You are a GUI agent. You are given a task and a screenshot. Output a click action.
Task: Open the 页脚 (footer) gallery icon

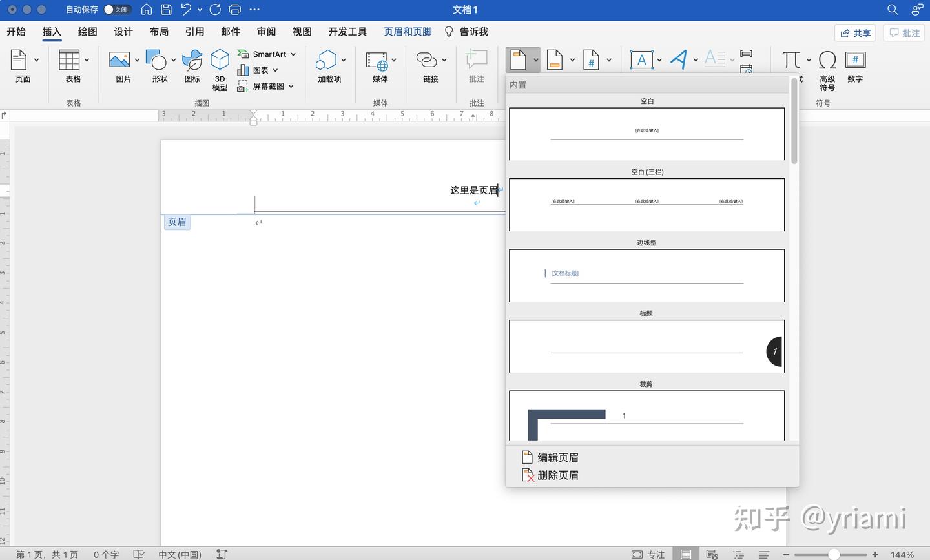pos(554,59)
